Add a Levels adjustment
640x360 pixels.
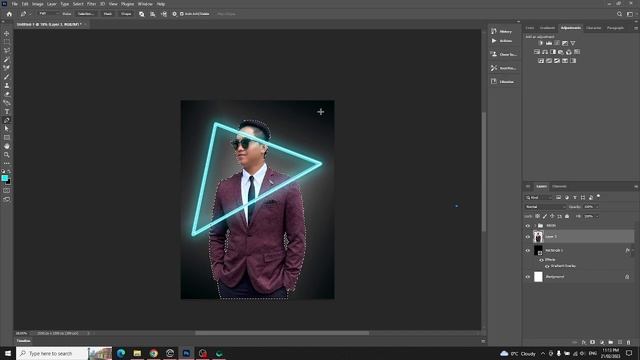(x=549, y=43)
